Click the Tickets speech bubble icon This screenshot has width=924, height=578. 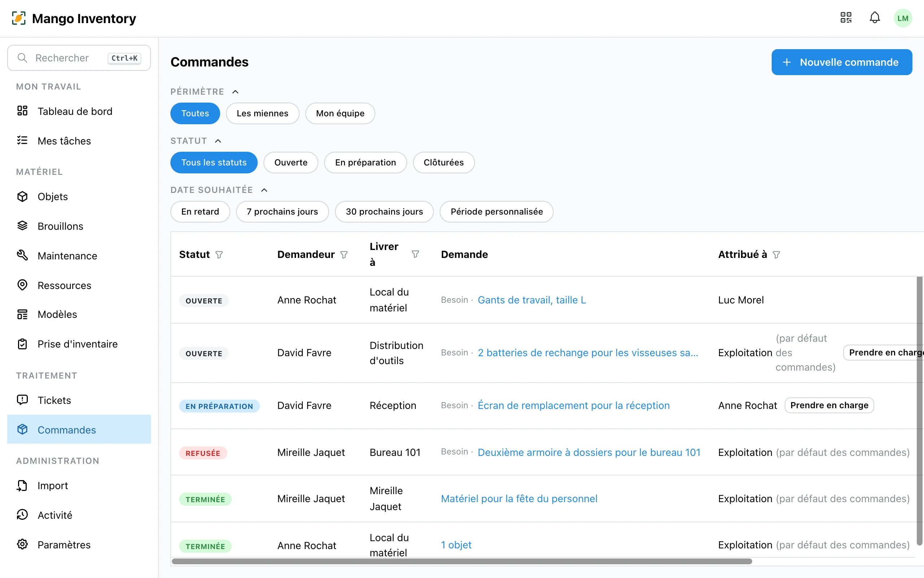pyautogui.click(x=22, y=400)
